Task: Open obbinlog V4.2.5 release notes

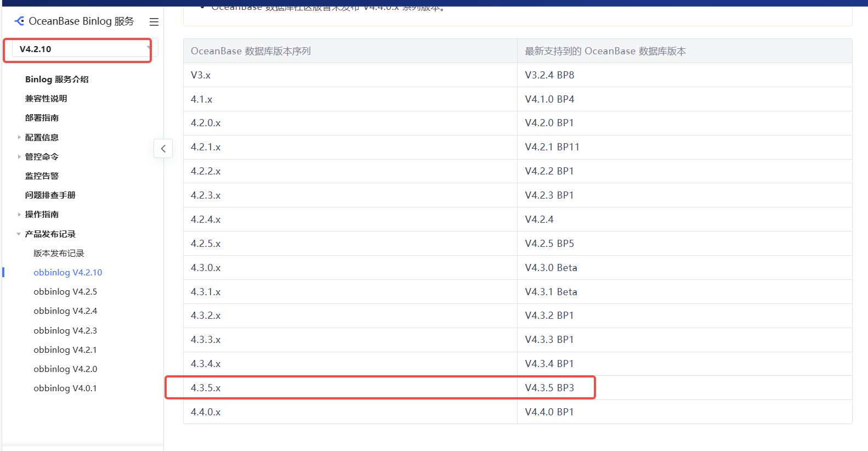Action: (x=65, y=292)
